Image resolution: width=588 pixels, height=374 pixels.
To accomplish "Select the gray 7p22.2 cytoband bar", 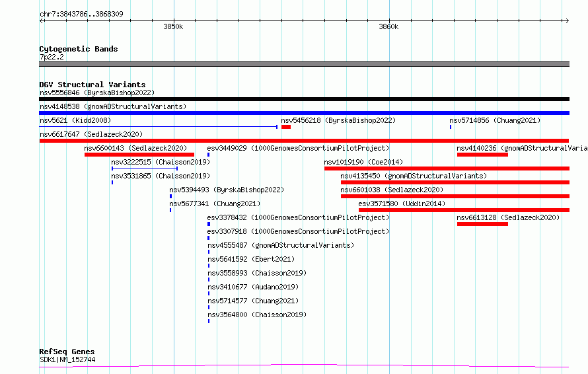I will 304,64.
